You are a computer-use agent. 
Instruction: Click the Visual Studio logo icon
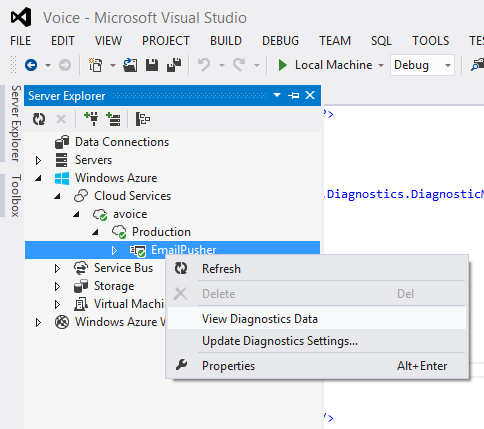(x=21, y=17)
